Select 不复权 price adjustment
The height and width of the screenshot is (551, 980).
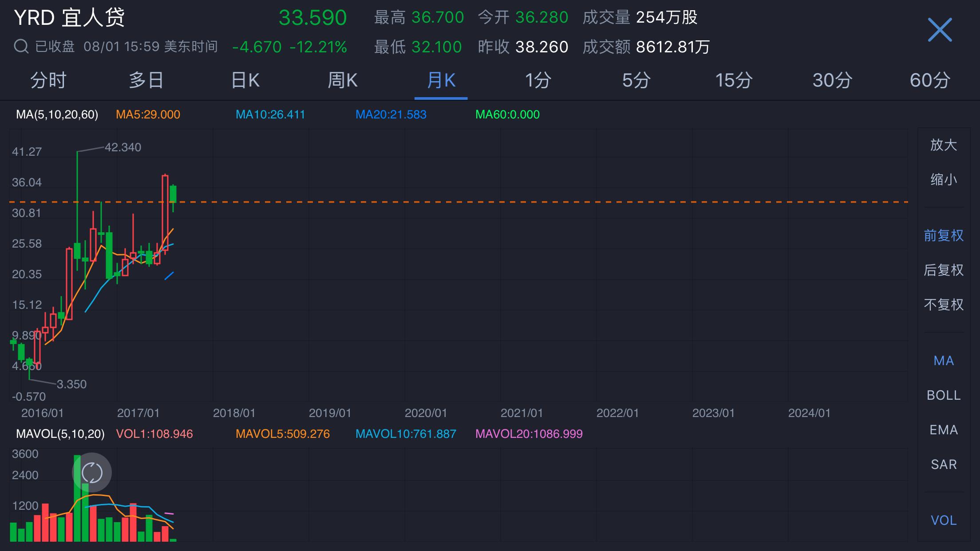point(944,304)
